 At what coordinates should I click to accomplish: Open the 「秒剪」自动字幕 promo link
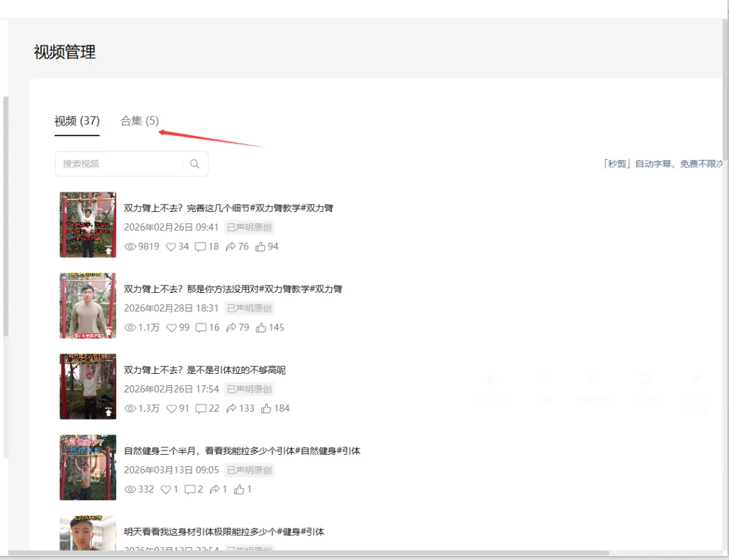663,163
